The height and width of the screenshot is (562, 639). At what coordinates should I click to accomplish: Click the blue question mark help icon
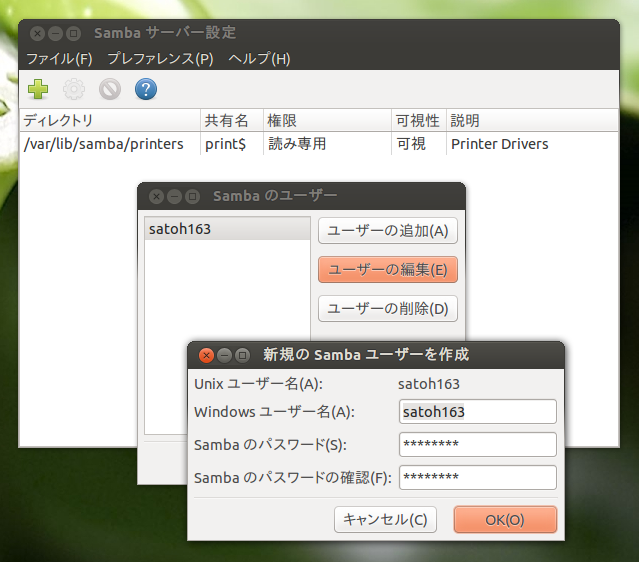point(146,90)
